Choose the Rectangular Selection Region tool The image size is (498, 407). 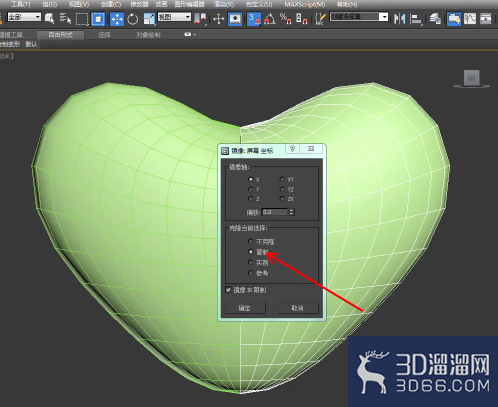[x=82, y=19]
